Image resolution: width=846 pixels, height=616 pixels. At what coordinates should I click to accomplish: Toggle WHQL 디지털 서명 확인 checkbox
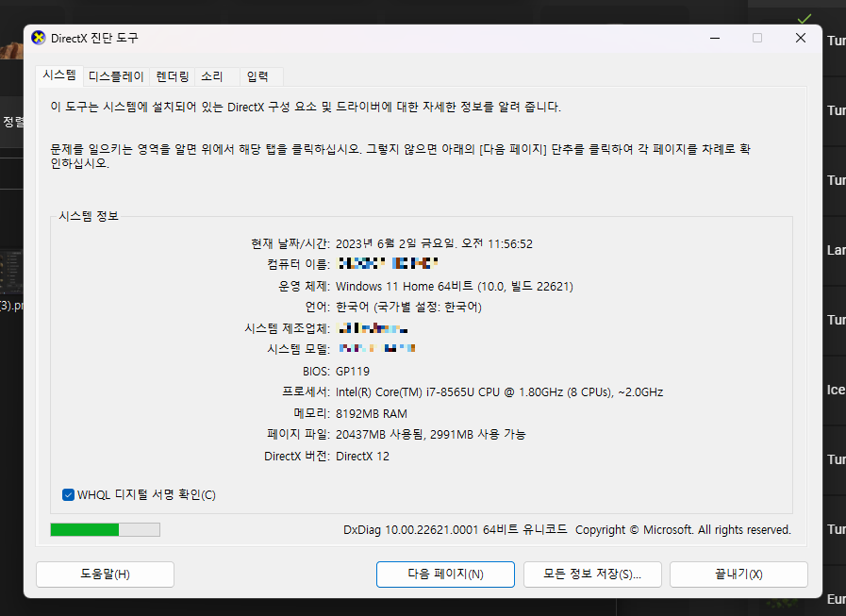pyautogui.click(x=68, y=494)
